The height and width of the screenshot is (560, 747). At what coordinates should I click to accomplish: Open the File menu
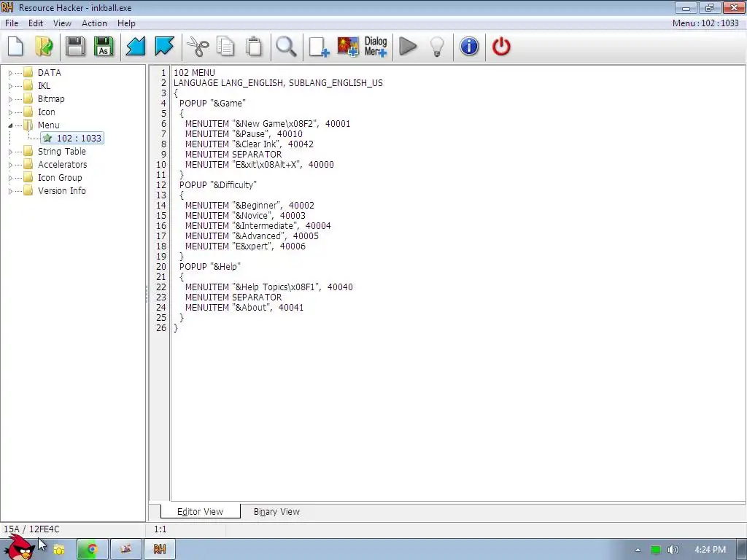click(x=12, y=23)
